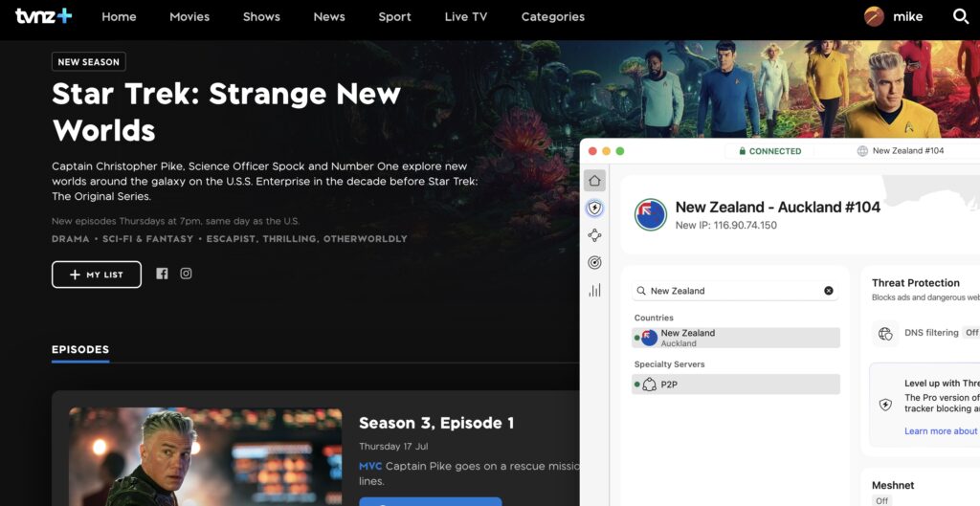Open mike's profile avatar

(874, 17)
